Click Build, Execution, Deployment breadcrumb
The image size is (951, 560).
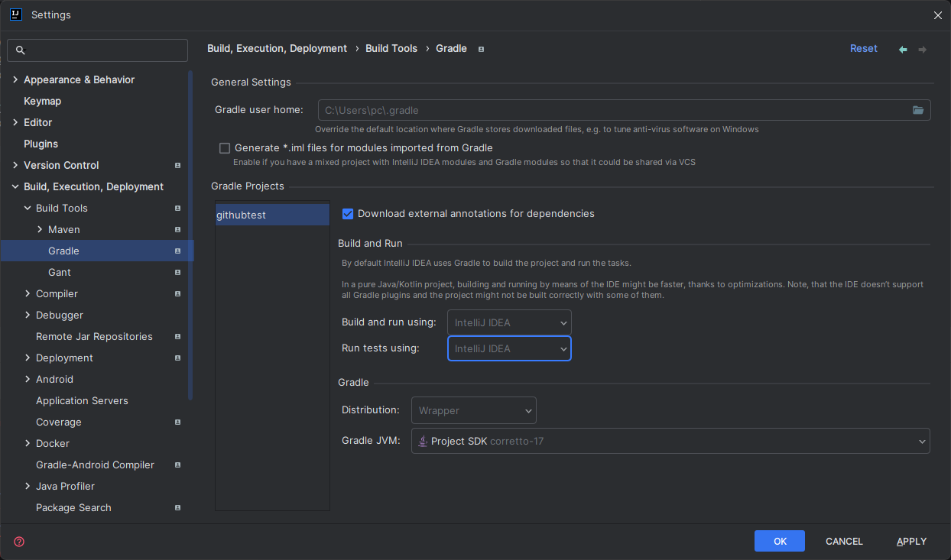point(277,48)
